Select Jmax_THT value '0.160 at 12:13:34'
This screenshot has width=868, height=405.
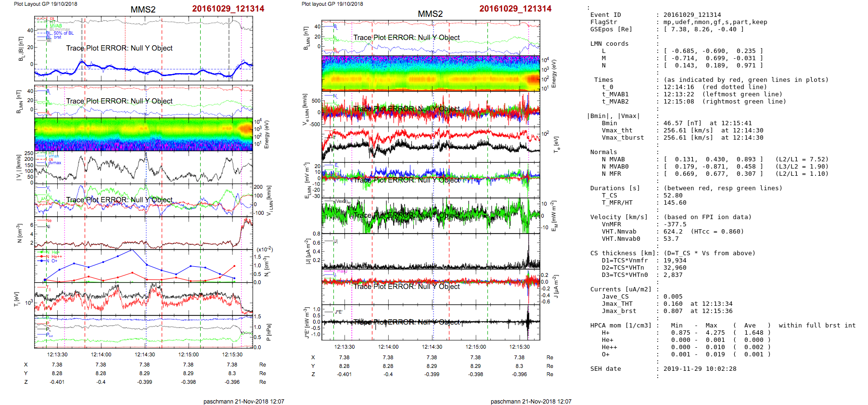(698, 304)
